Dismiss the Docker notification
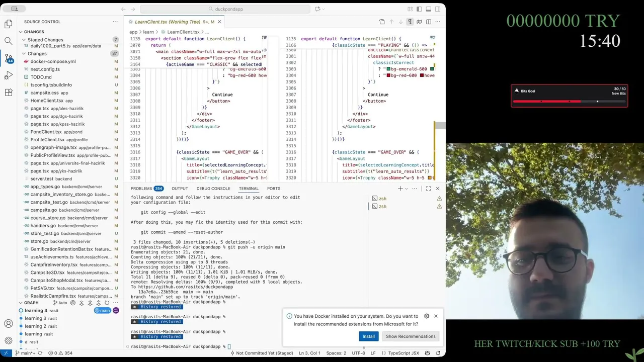The width and height of the screenshot is (644, 362). point(436,316)
